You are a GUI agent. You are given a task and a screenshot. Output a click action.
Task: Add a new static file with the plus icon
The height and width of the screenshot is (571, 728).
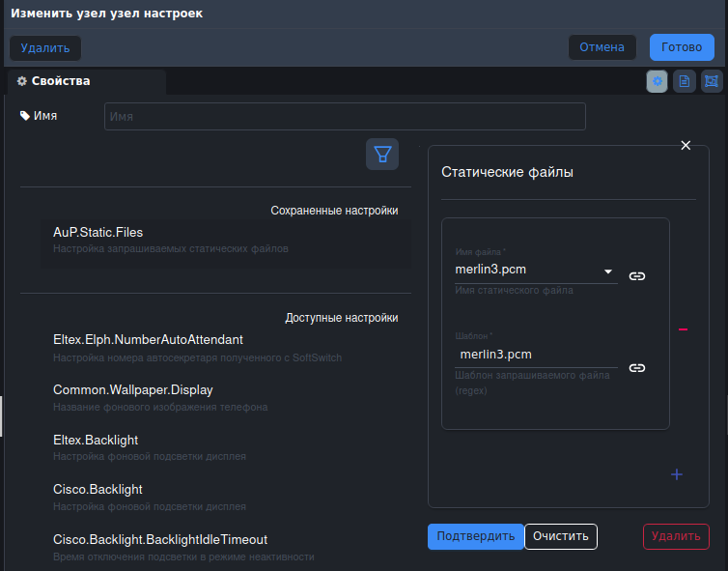[x=677, y=474]
